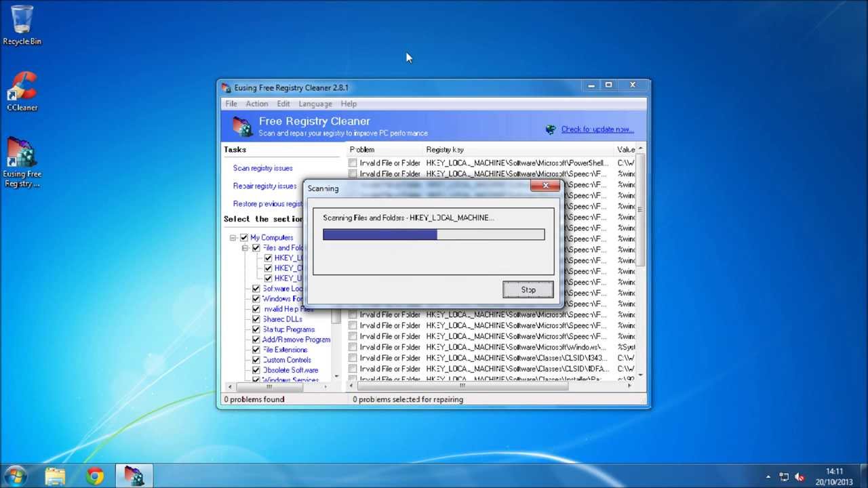The image size is (868, 488).
Task: Uncheck the My Computers checkbox
Action: point(244,238)
